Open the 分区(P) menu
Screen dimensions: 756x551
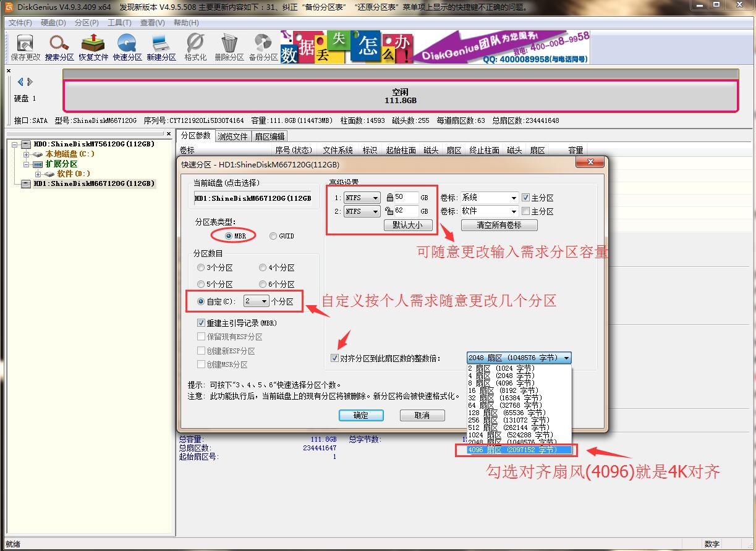coord(87,23)
